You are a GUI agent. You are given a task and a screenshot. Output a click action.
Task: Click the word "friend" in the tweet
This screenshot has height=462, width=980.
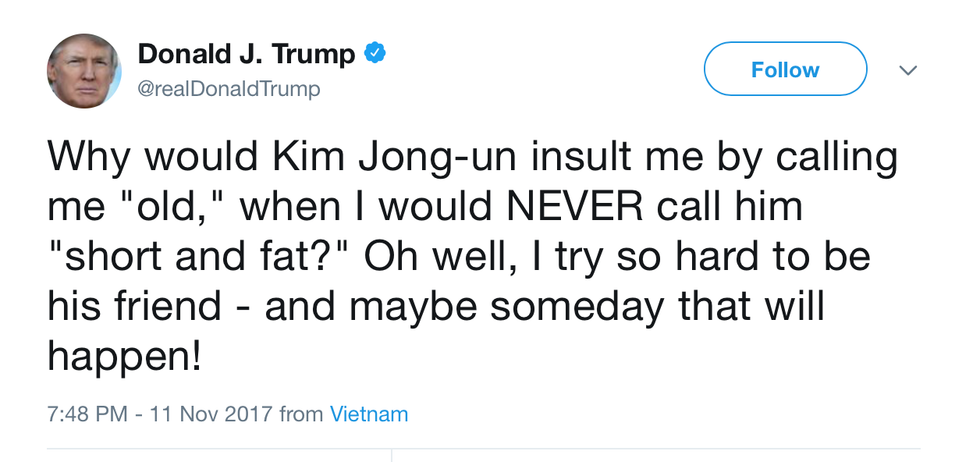[177, 307]
